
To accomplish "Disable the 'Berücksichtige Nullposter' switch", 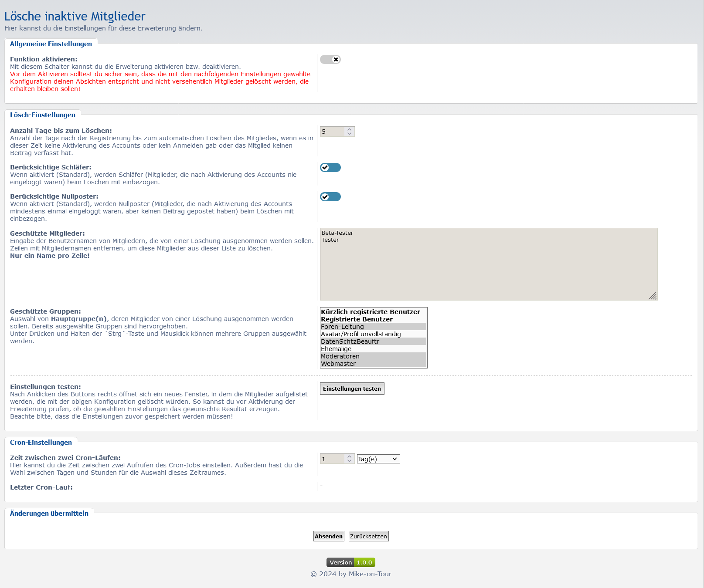I will (x=330, y=197).
